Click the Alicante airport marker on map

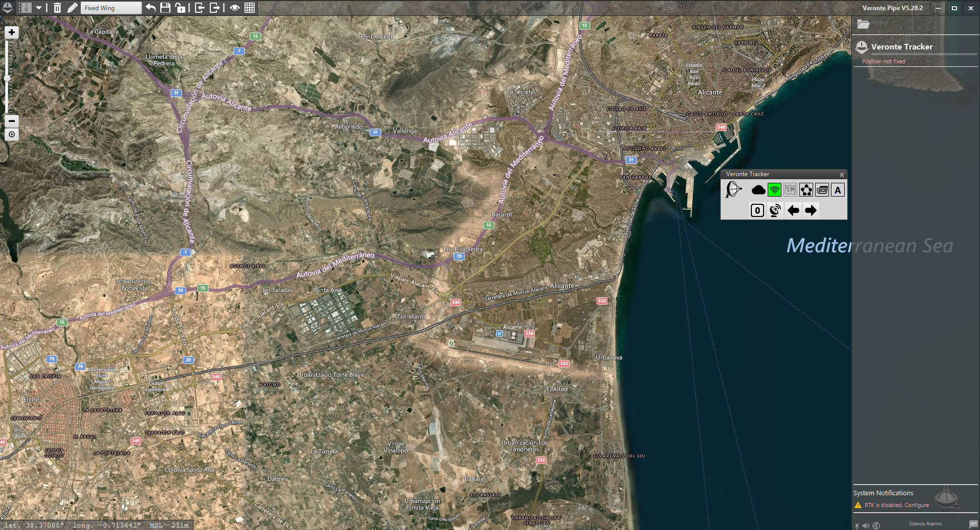[x=499, y=333]
